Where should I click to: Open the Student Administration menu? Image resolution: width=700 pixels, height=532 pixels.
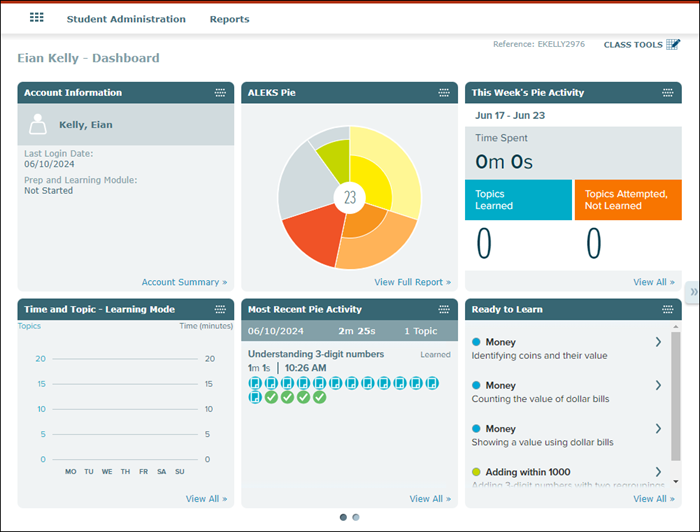coord(126,19)
